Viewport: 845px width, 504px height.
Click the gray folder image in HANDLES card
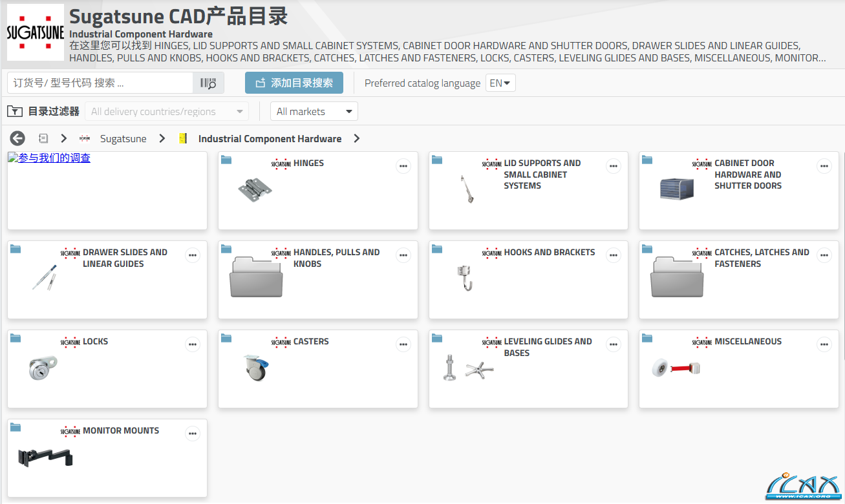coord(257,277)
